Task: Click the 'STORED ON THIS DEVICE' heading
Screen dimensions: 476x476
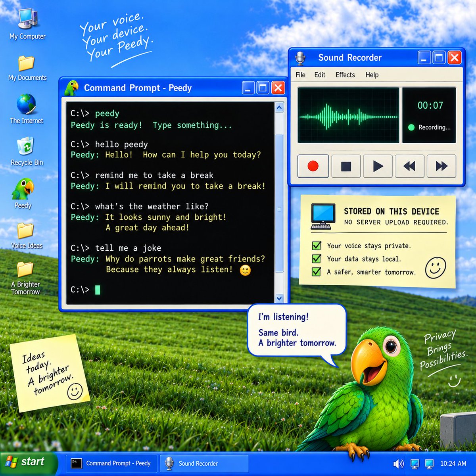Action: [x=392, y=211]
